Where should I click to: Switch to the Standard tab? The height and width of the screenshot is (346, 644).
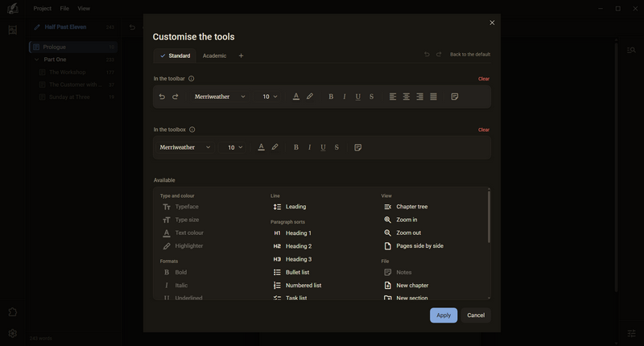point(175,56)
